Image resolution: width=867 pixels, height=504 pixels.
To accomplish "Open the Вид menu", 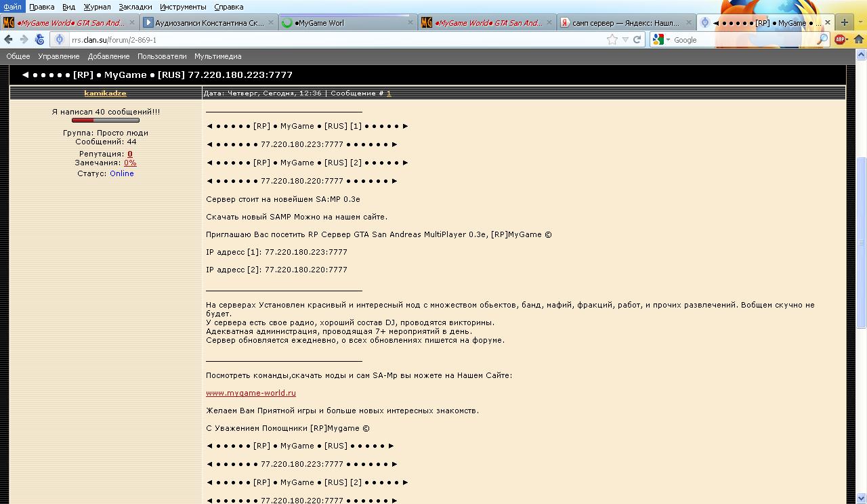I will click(68, 7).
